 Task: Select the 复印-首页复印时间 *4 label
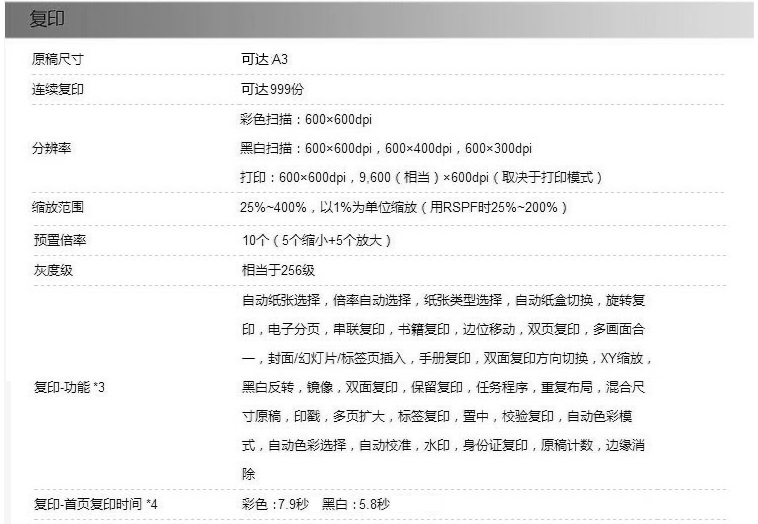pos(95,505)
